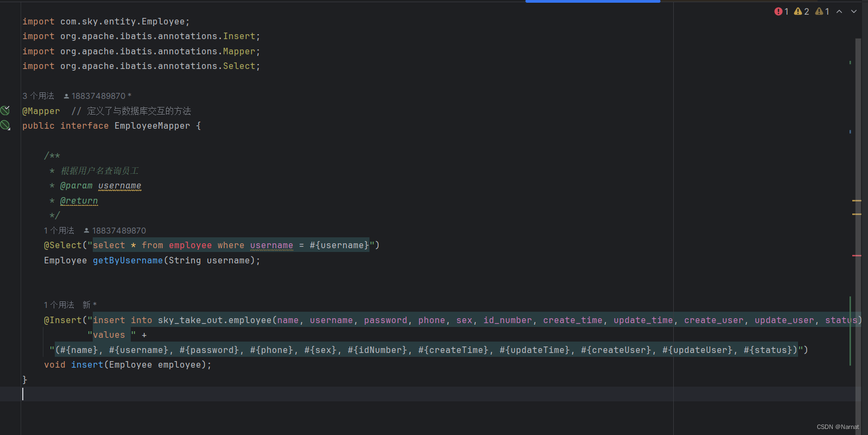The width and height of the screenshot is (868, 435).
Task: Go to next highlighted error arrow
Action: click(x=854, y=11)
